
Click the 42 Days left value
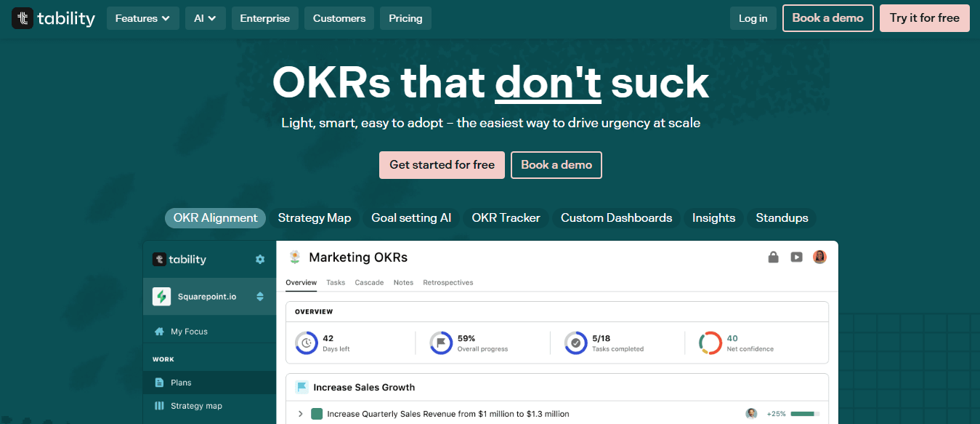point(328,338)
